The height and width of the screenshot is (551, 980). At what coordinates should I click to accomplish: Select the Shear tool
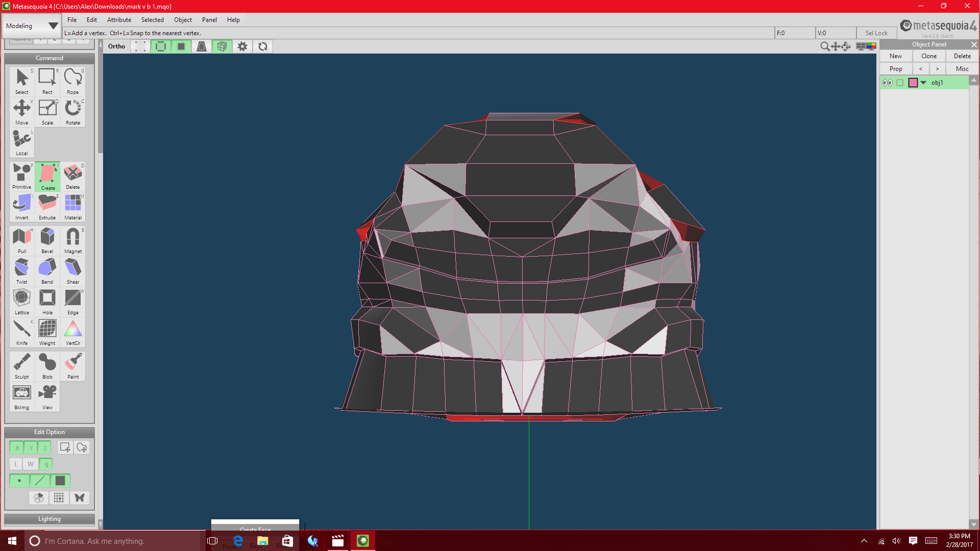(x=73, y=271)
